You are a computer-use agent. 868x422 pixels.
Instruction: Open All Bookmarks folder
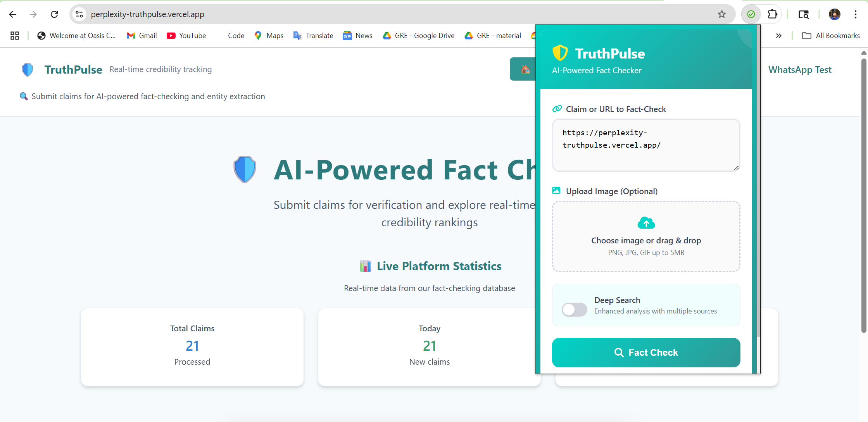831,36
